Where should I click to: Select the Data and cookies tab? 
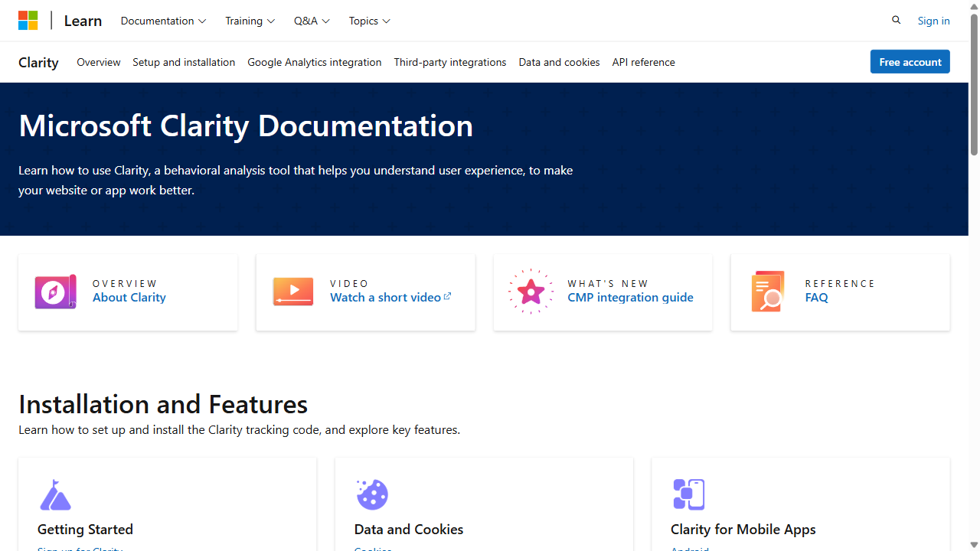pos(559,62)
